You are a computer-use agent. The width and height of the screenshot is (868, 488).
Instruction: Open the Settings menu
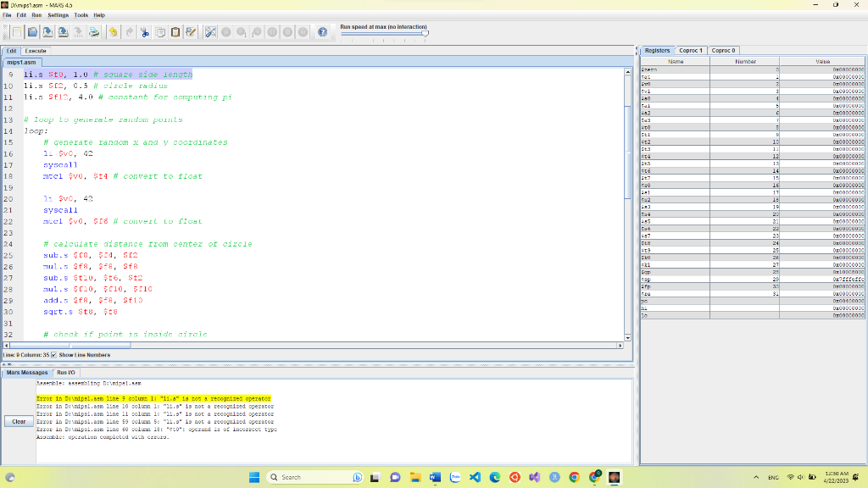pos(58,15)
